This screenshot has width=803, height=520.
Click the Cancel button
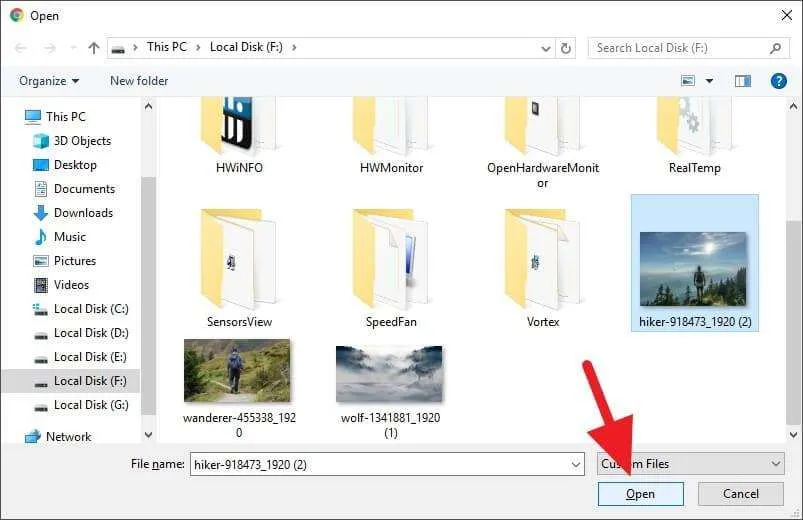pyautogui.click(x=741, y=494)
